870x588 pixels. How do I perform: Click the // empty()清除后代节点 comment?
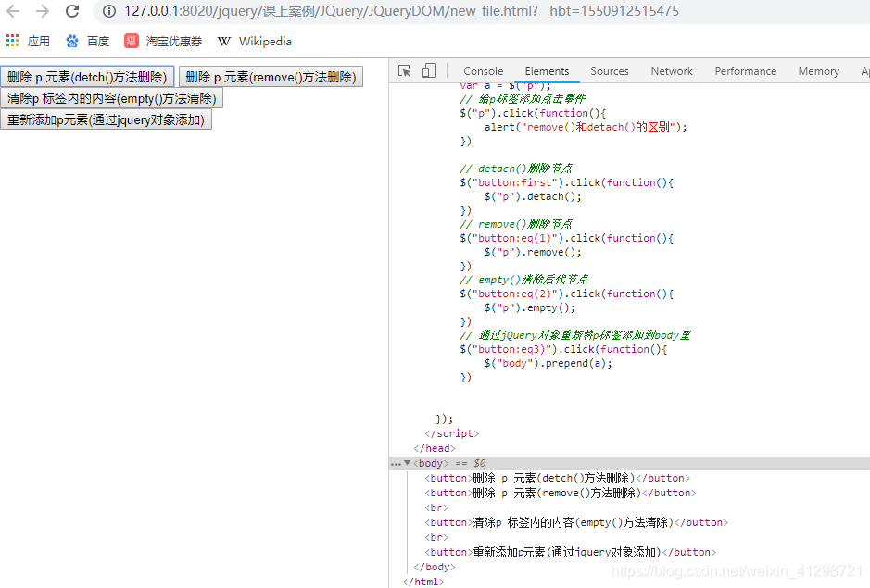(x=523, y=279)
